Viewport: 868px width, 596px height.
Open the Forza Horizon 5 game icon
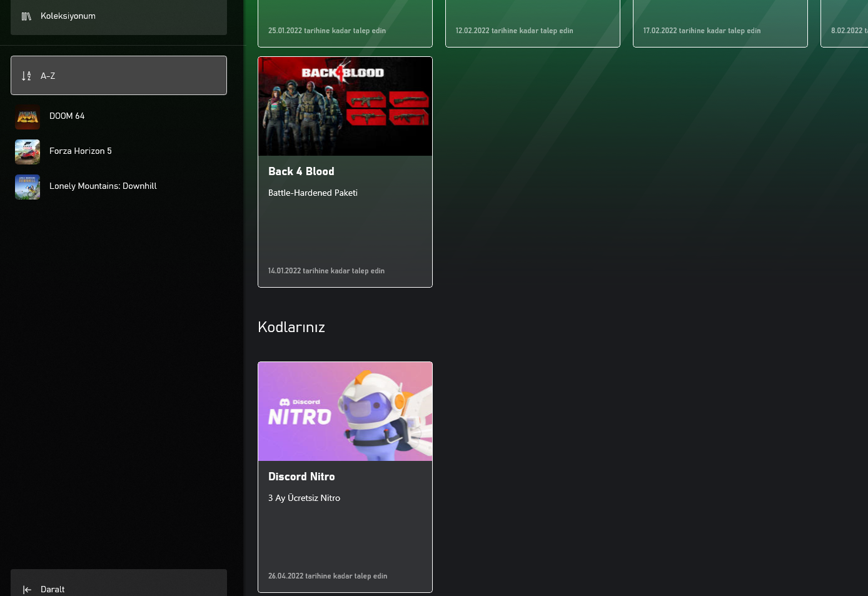28,152
